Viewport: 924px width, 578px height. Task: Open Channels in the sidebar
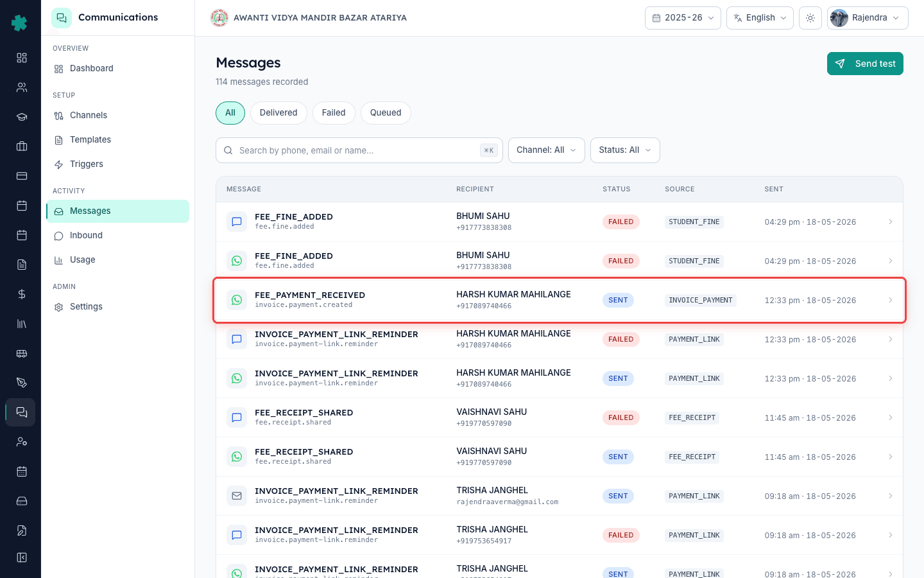117,116
